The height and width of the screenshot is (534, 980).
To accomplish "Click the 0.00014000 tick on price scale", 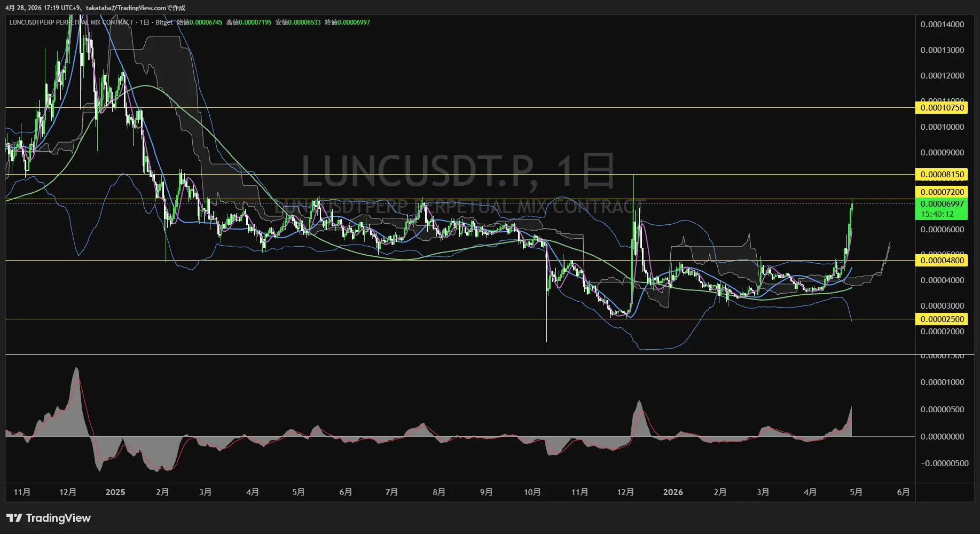I will coord(942,25).
